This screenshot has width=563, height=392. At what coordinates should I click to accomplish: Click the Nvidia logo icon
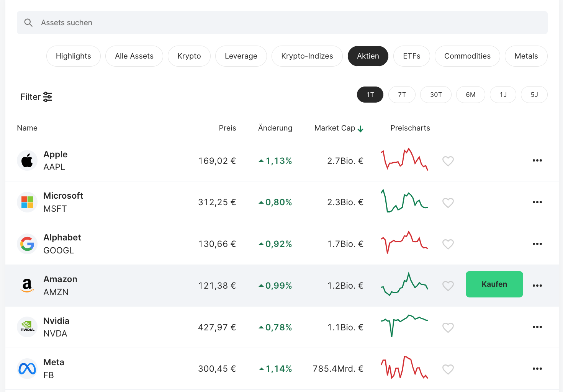coord(27,327)
